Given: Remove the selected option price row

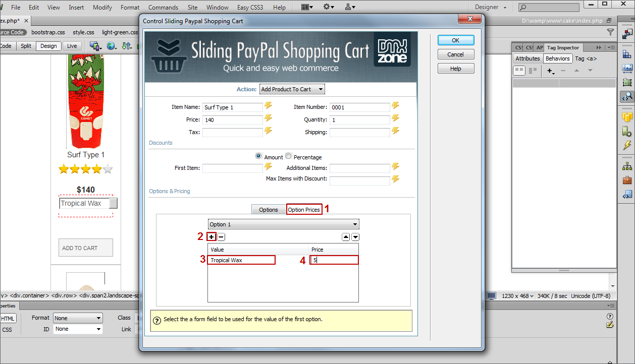Looking at the screenshot, I should [x=221, y=237].
